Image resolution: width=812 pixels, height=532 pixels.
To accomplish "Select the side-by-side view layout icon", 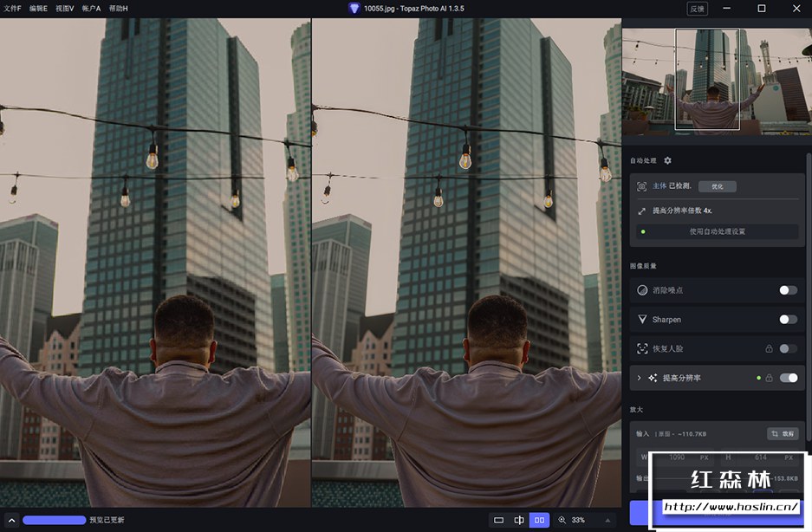I will coord(539,520).
